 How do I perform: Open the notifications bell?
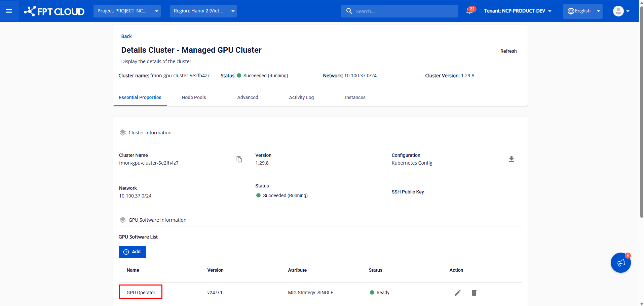[470, 11]
